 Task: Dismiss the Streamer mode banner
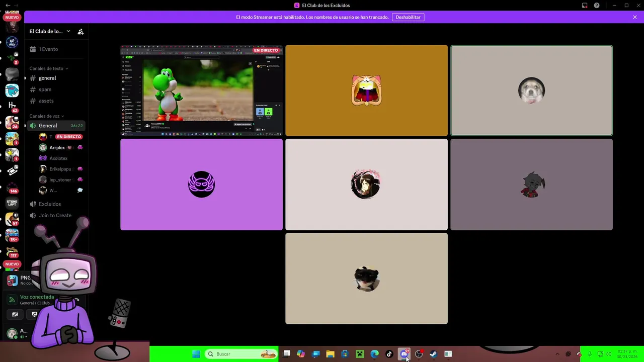(635, 17)
